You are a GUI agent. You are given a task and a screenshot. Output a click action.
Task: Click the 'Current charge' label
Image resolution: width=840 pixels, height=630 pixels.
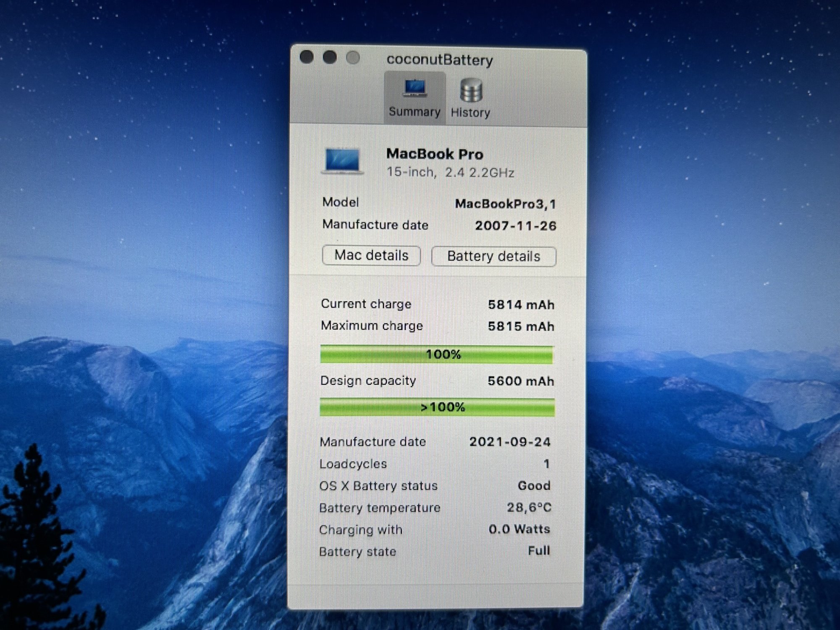click(x=366, y=304)
